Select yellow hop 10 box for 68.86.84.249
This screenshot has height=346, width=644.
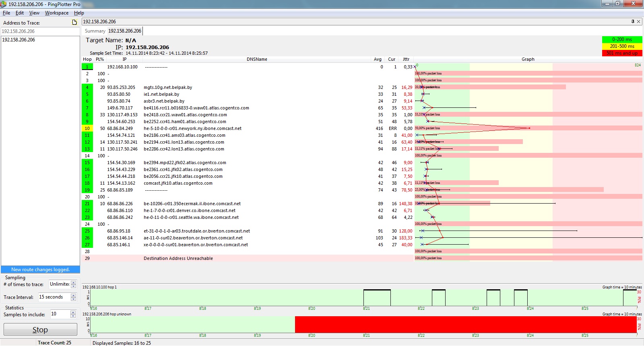pyautogui.click(x=87, y=128)
